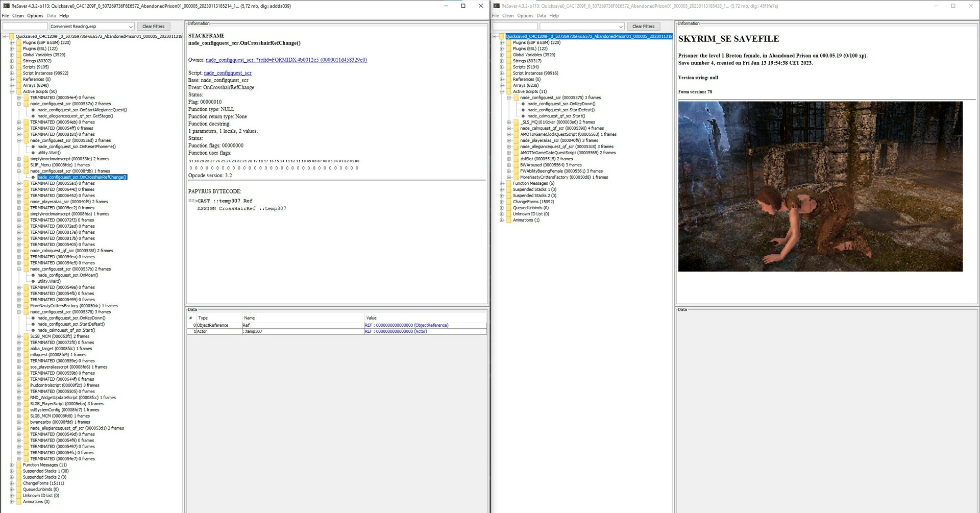Expand TERMINATED (000054e4) 0 frames node
Screen dimensions: 980x513
[x=19, y=97]
